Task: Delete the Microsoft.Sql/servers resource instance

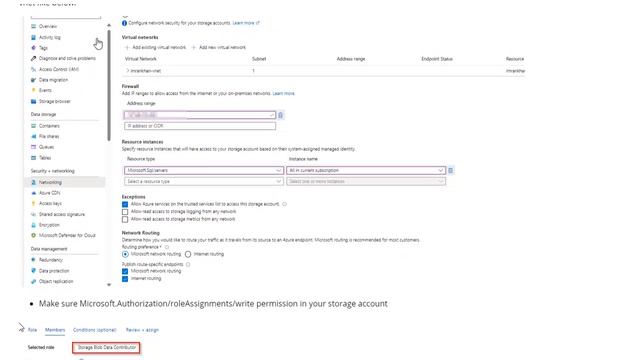Action: pos(451,170)
